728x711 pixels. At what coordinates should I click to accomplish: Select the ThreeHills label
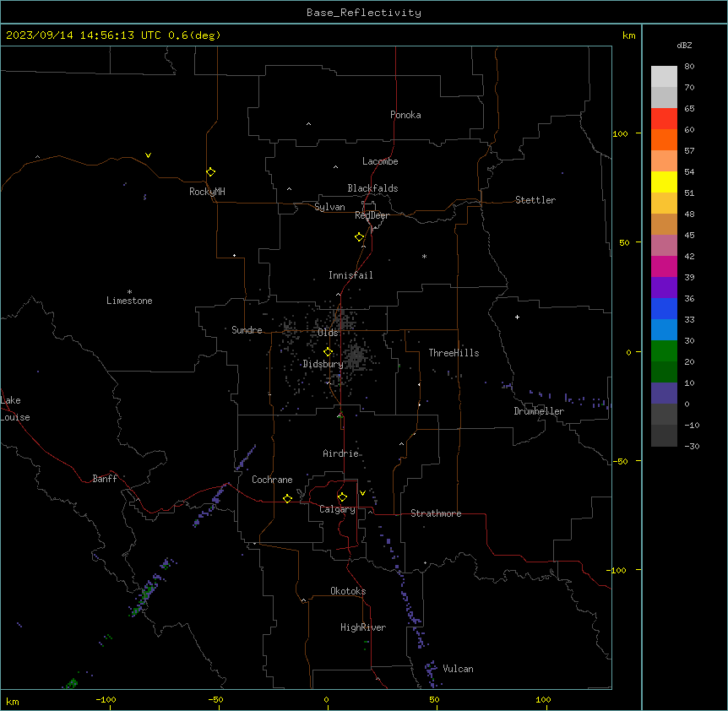click(x=454, y=353)
